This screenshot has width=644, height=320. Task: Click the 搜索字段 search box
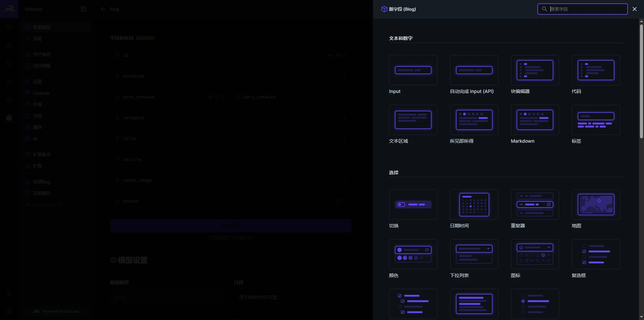pyautogui.click(x=582, y=9)
